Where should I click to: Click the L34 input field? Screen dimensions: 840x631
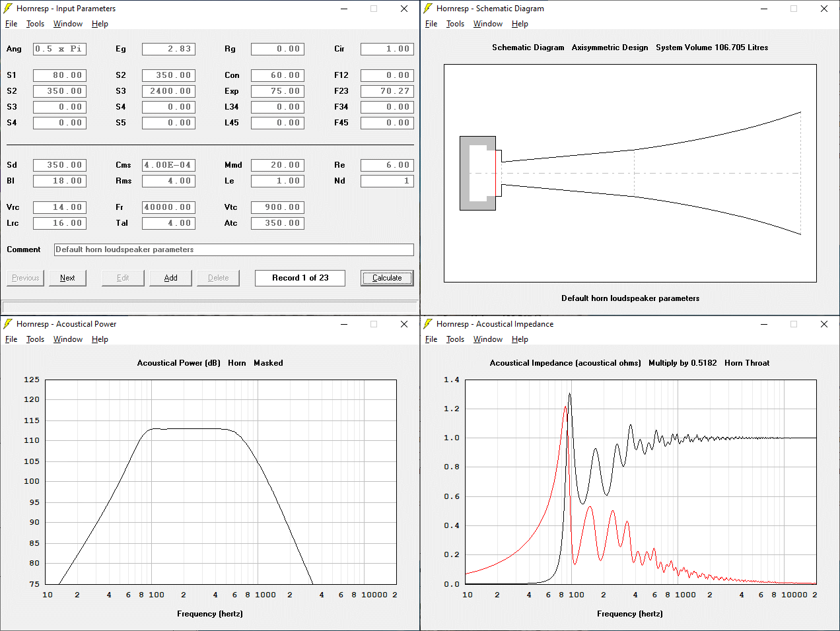click(x=277, y=107)
